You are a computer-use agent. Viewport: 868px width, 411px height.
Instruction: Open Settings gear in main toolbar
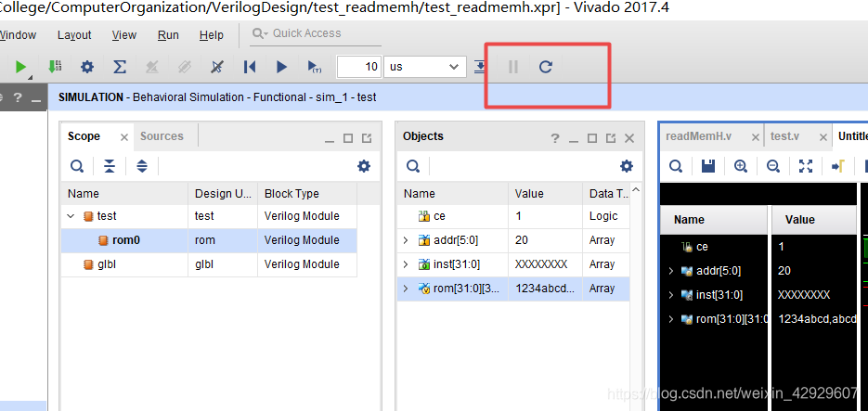[87, 67]
